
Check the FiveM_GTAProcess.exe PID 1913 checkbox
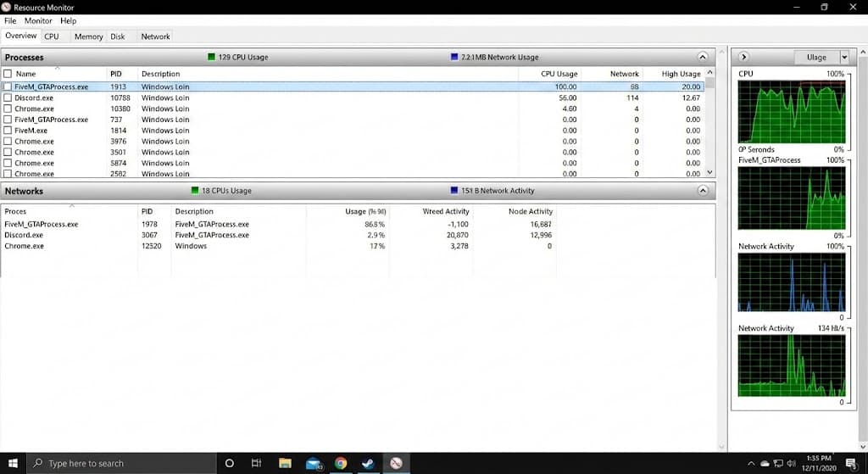point(8,87)
